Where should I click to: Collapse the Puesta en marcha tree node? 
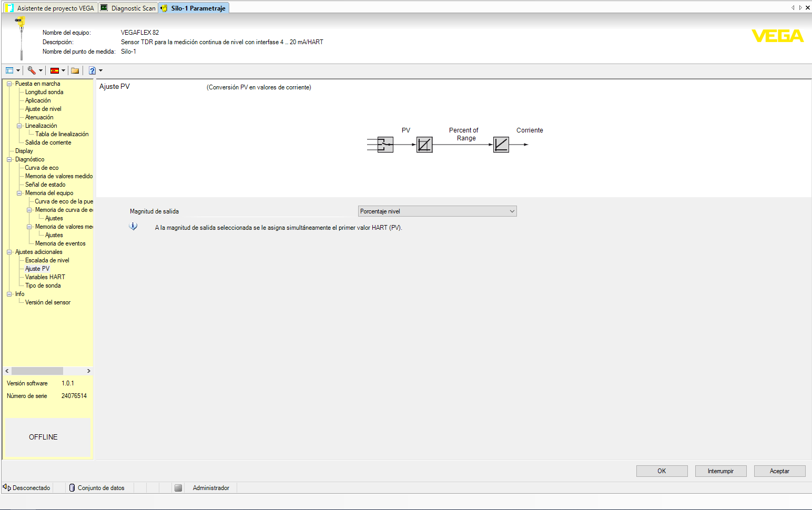(x=9, y=83)
